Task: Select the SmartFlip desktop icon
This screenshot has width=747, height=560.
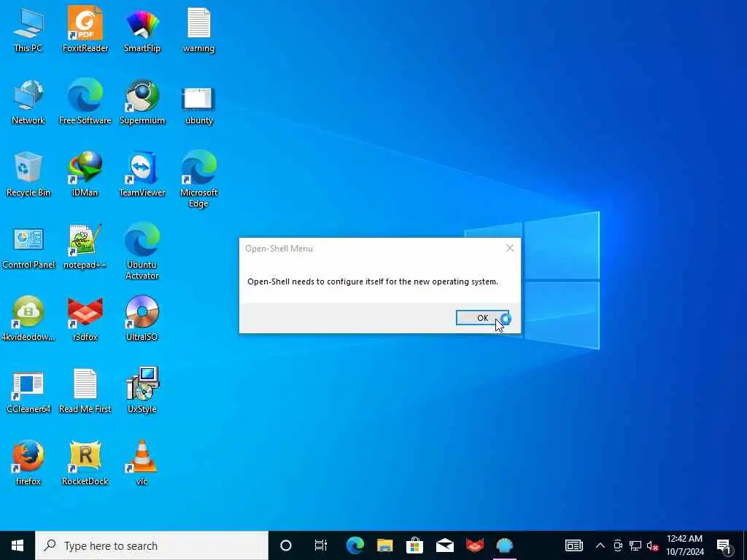Action: click(x=142, y=29)
